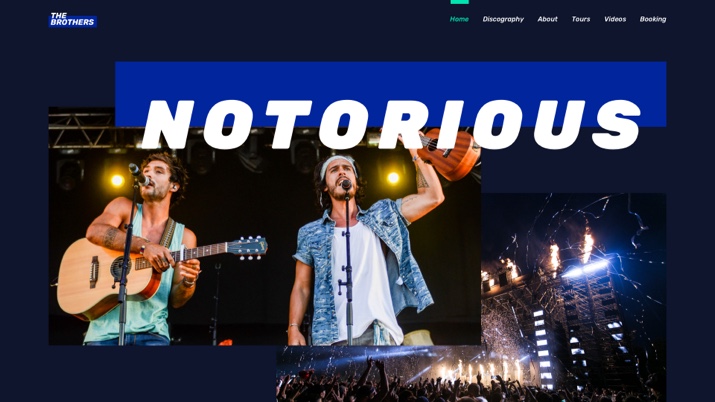Open the About nav link
This screenshot has height=402, width=715.
547,19
